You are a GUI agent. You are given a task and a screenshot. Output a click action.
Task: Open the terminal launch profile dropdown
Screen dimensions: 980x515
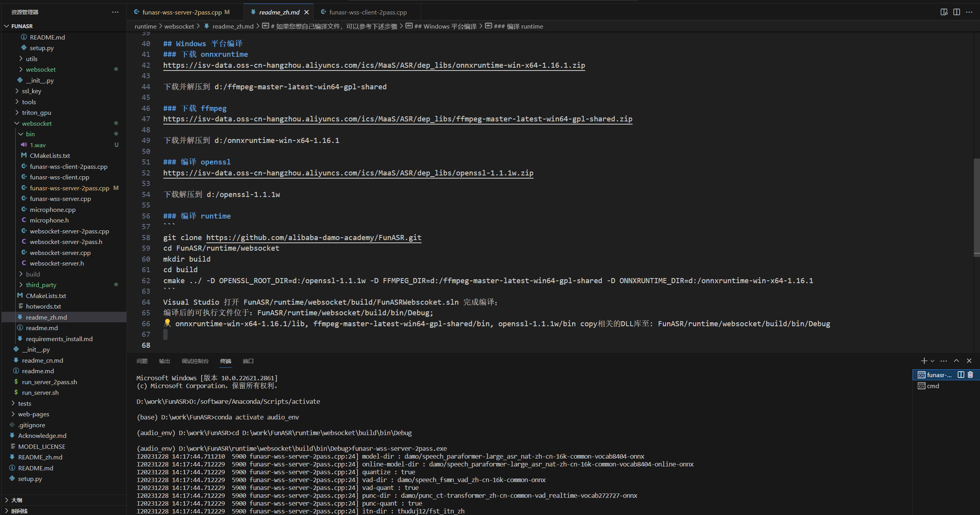coord(932,361)
